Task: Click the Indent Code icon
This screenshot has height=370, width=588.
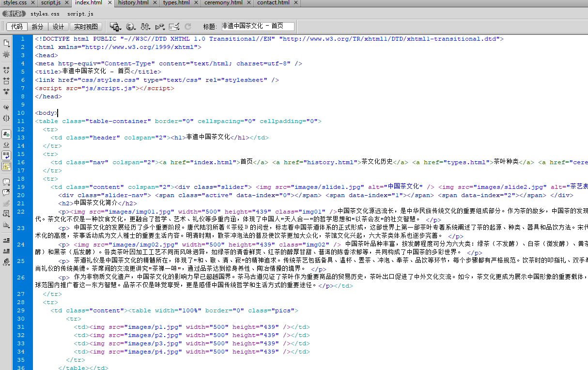Action: (x=6, y=240)
